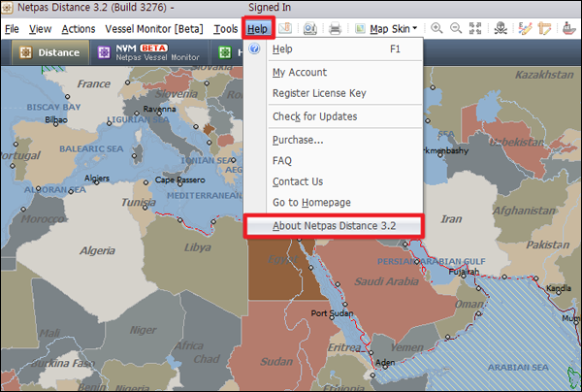This screenshot has width=582, height=392.
Task: Click the Tunisia country label
Action: pyautogui.click(x=139, y=202)
